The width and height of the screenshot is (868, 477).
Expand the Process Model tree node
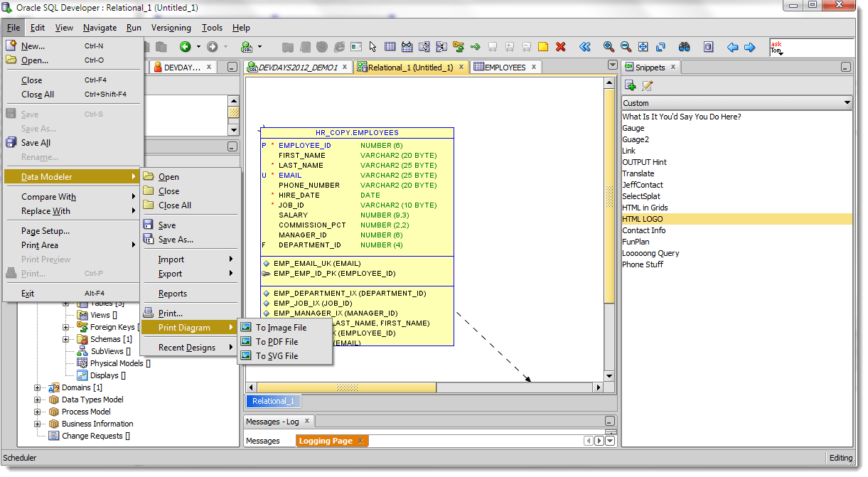(x=38, y=412)
